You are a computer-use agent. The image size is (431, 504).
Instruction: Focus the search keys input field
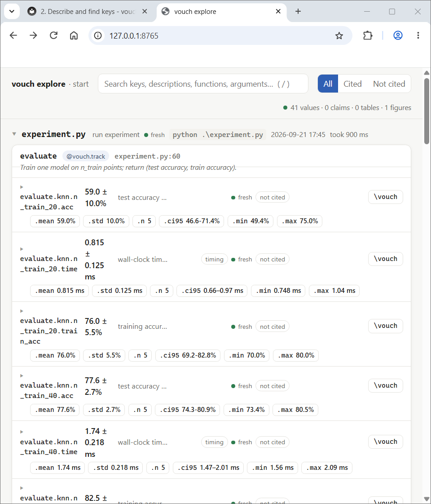pos(203,84)
